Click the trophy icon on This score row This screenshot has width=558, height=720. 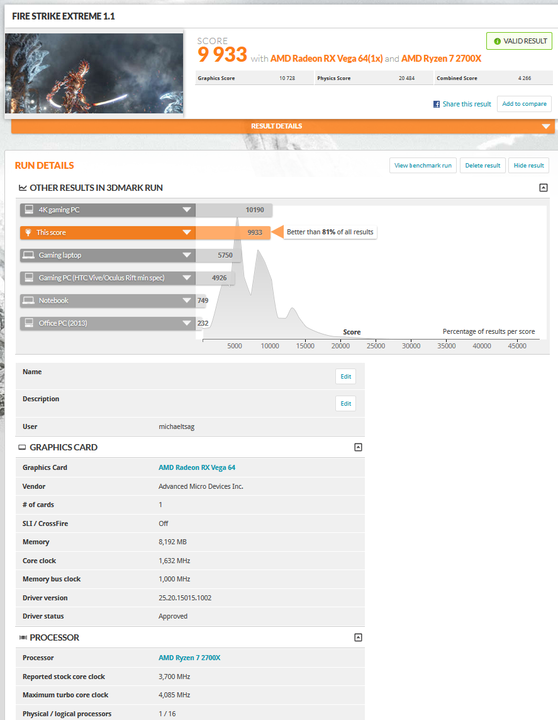coord(28,232)
